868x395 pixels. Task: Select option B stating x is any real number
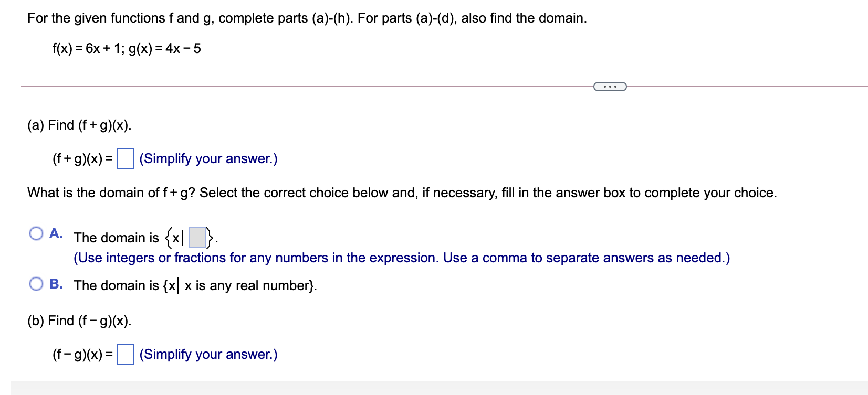coord(36,283)
